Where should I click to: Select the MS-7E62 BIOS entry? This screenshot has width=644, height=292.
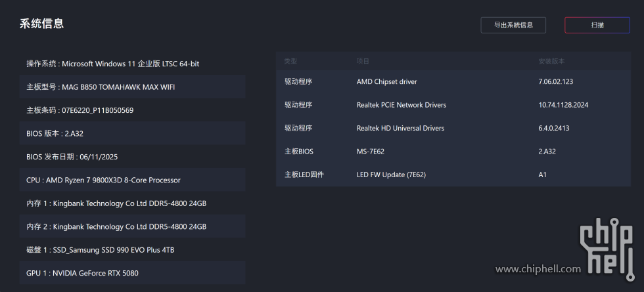[371, 152]
